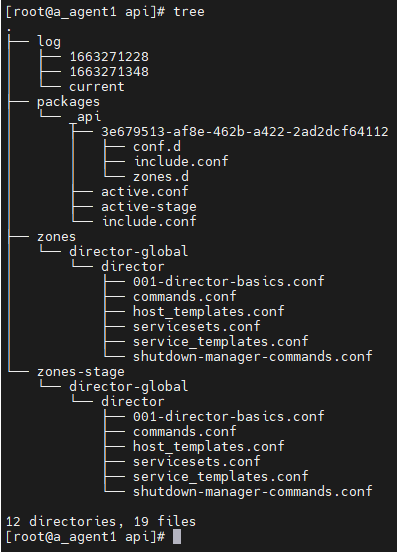Click the tree command text at top
Viewport: 397px width, 552px height.
(x=189, y=12)
